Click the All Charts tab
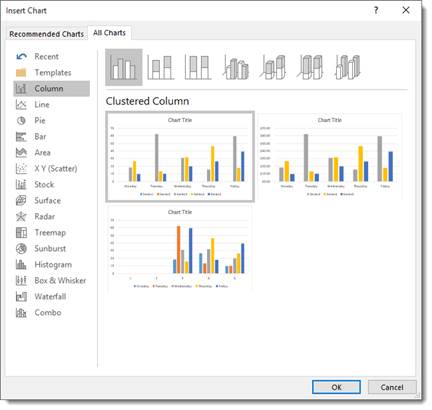Viewport: 432px width, 410px height. (109, 33)
